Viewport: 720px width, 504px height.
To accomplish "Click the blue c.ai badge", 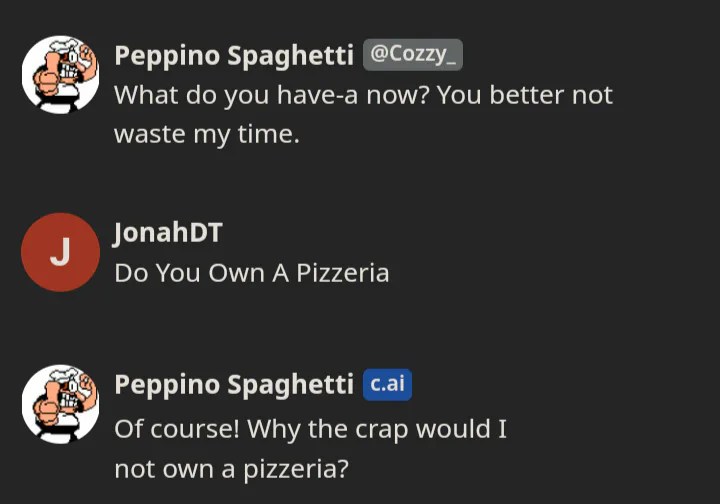I will 387,385.
